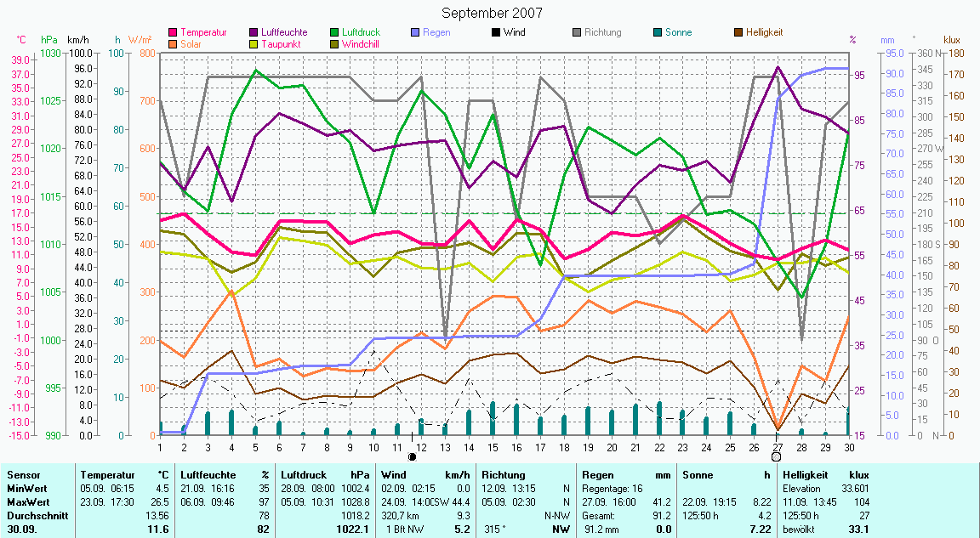
Task: Click the klux axis unit label
Action: (x=952, y=40)
